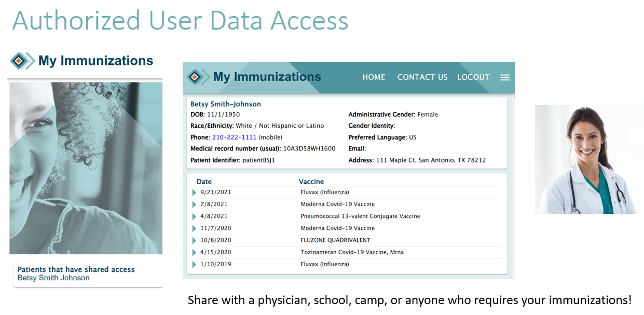Viewport: 644px width, 315px height.
Task: Click phone number 210-222-1111 link
Action: 234,137
